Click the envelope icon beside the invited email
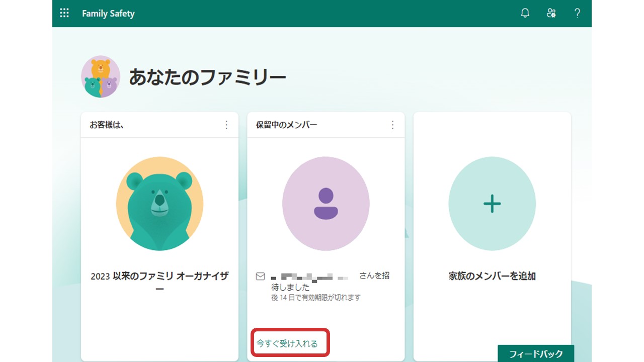This screenshot has height=362, width=644. coord(260,276)
